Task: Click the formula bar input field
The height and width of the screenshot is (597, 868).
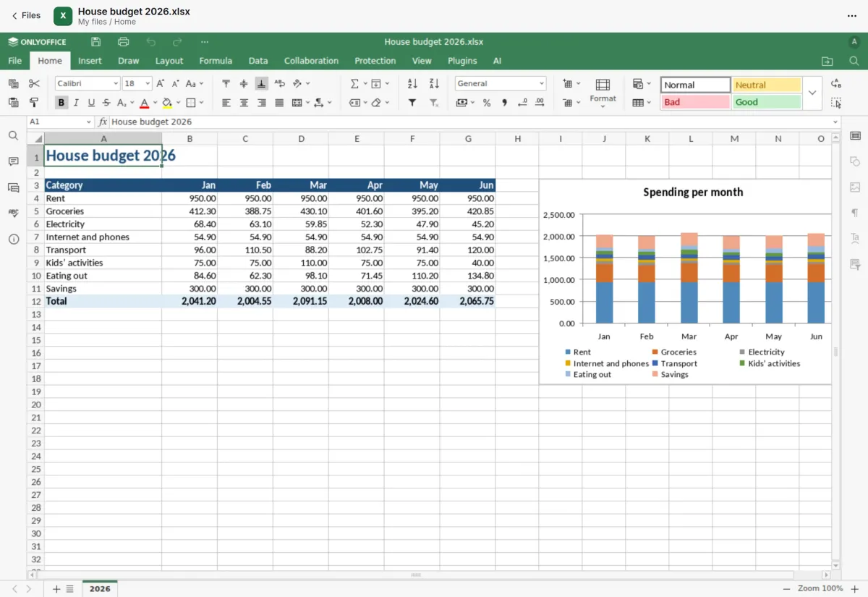Action: (x=470, y=122)
